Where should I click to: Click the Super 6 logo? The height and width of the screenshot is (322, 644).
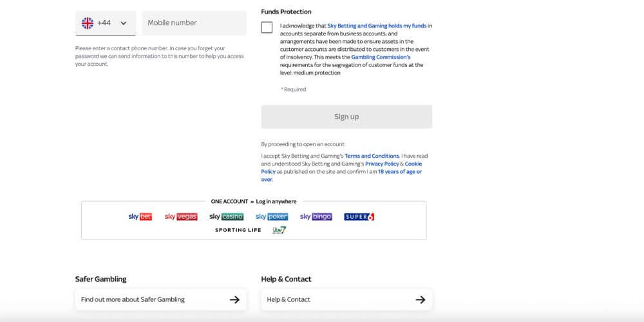coord(359,217)
